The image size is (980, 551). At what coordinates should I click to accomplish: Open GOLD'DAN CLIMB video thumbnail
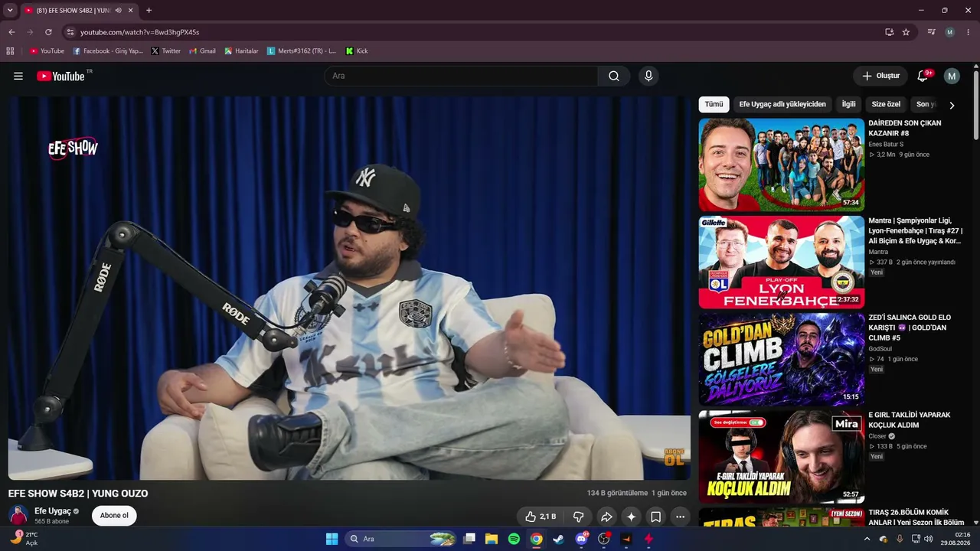[x=782, y=359]
